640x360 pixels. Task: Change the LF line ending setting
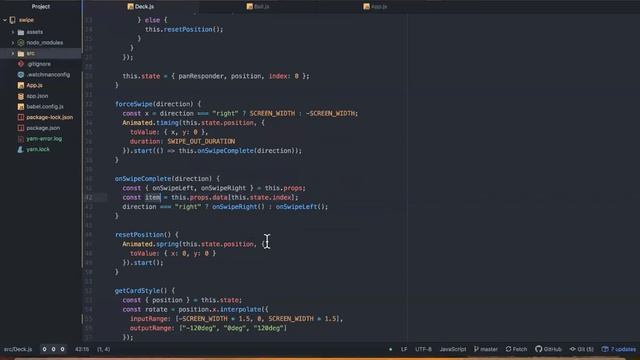(x=404, y=349)
